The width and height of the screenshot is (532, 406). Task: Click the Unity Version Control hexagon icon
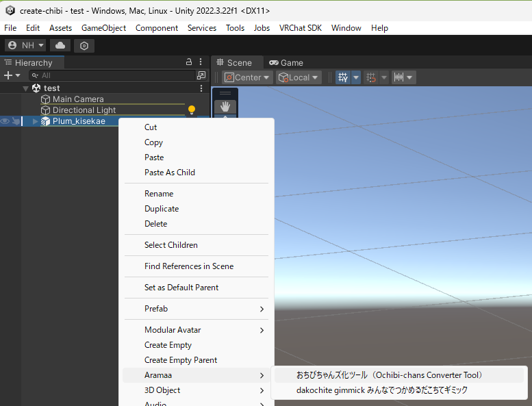pos(84,45)
